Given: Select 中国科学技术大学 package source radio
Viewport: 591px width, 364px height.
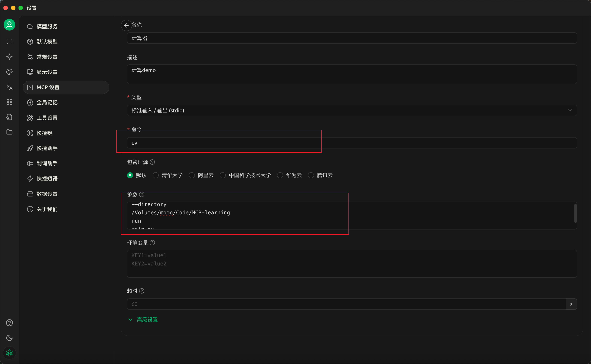Looking at the screenshot, I should [x=223, y=175].
